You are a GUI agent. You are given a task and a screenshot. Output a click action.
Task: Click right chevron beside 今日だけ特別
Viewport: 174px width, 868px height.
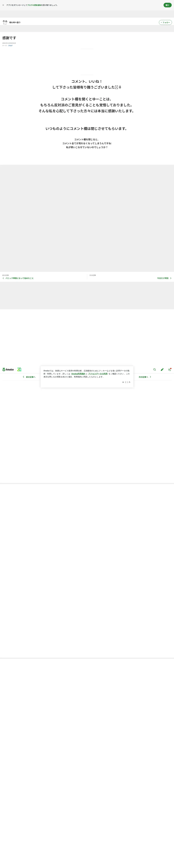coord(171,278)
